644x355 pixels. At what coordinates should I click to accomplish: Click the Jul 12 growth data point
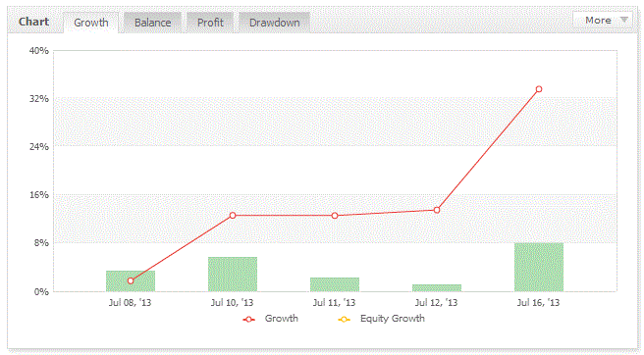pos(437,210)
